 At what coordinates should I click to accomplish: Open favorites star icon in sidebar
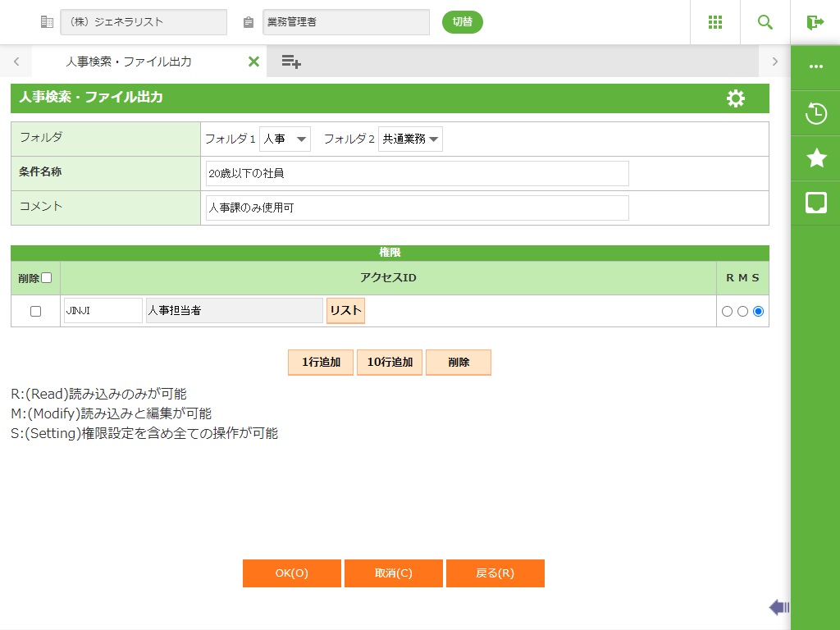(x=815, y=158)
